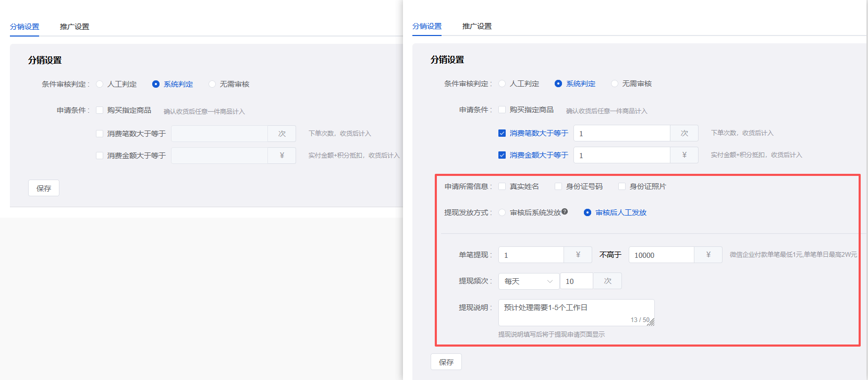Click hint 提现说明填写后将于提现申请页面显示
Viewport: 868px width, 380px height.
click(x=552, y=335)
